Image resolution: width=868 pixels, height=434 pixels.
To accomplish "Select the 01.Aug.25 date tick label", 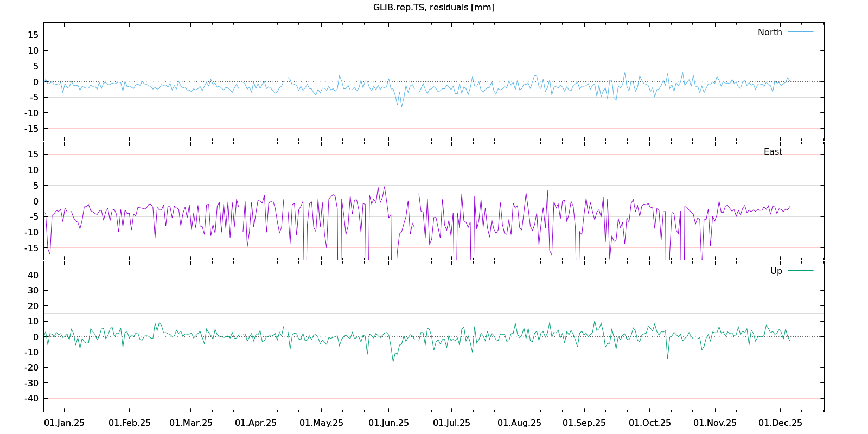I will pyautogui.click(x=519, y=423).
